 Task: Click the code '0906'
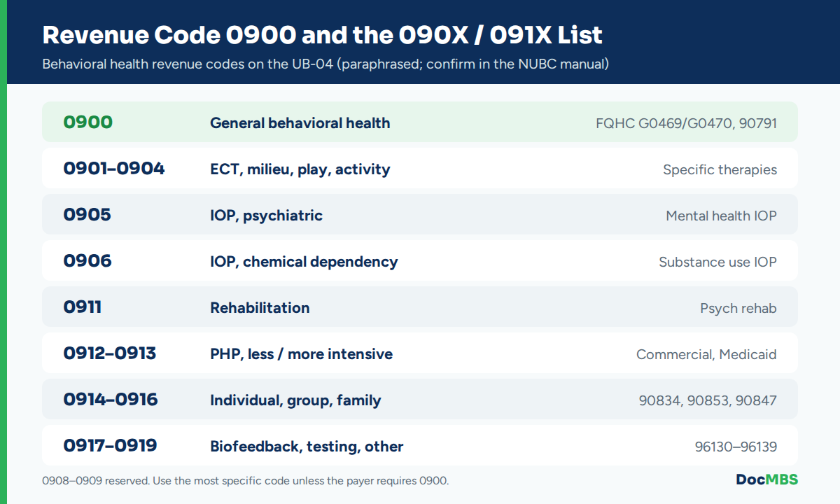(87, 261)
